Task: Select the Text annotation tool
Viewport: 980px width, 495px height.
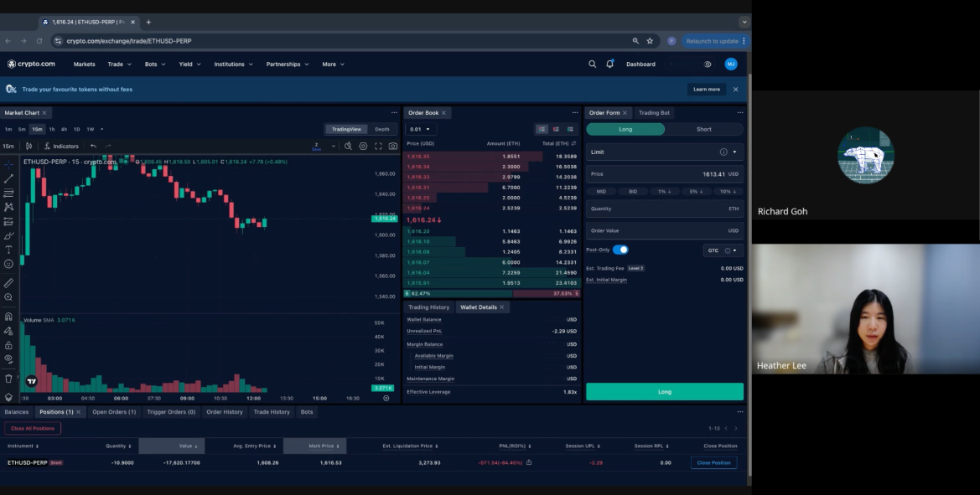Action: [8, 250]
